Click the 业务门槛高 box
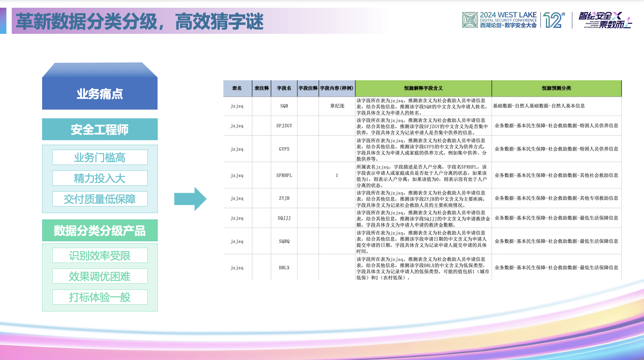Viewport: 644px width, 360px height. pos(100,157)
